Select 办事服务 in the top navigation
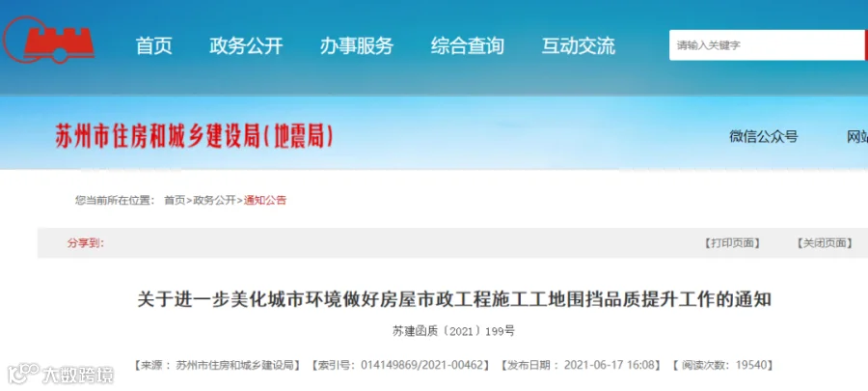Screen dimensions: 868x391 pyautogui.click(x=357, y=46)
